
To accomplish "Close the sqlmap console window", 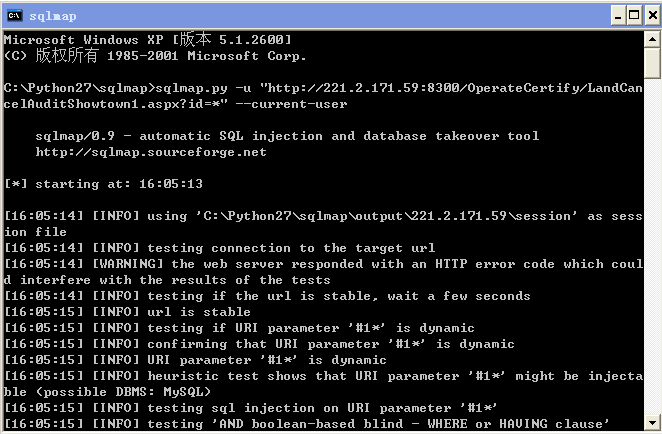I will (x=652, y=16).
